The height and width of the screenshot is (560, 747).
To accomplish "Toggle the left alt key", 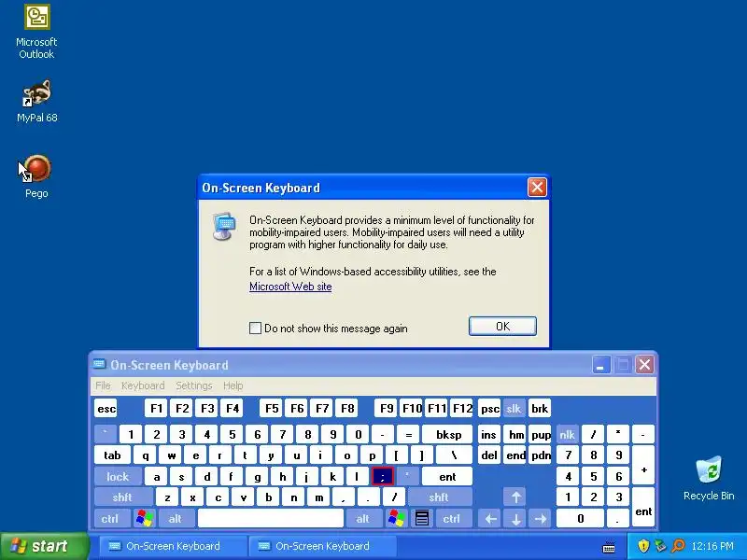I will (x=176, y=518).
